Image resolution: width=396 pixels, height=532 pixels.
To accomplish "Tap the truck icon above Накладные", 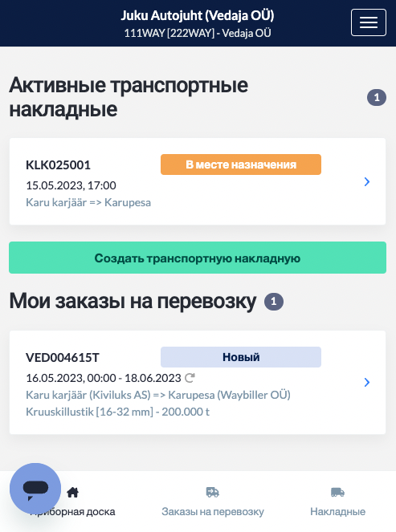I will point(337,493).
